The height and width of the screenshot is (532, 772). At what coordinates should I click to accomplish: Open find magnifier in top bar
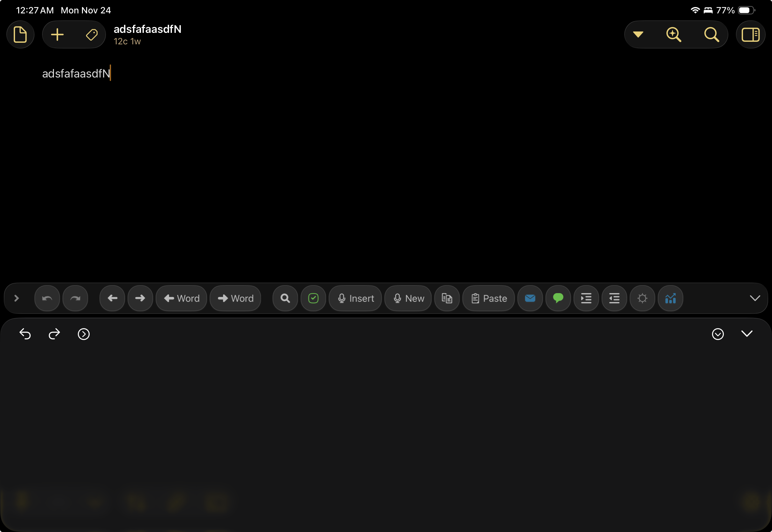click(711, 35)
